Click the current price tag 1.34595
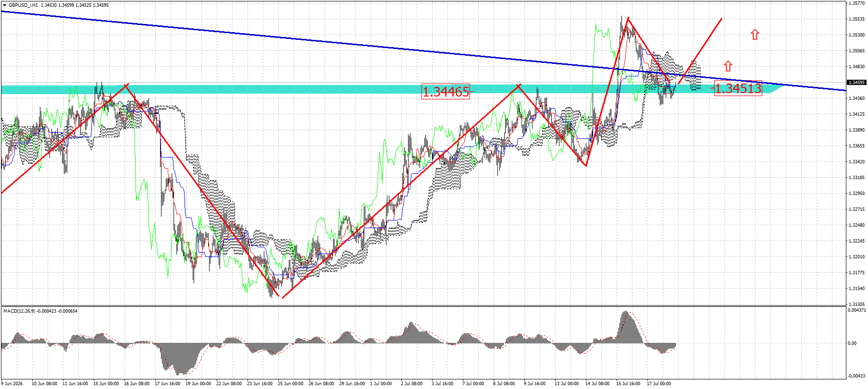Screen dimensions: 868x389 click(856, 83)
